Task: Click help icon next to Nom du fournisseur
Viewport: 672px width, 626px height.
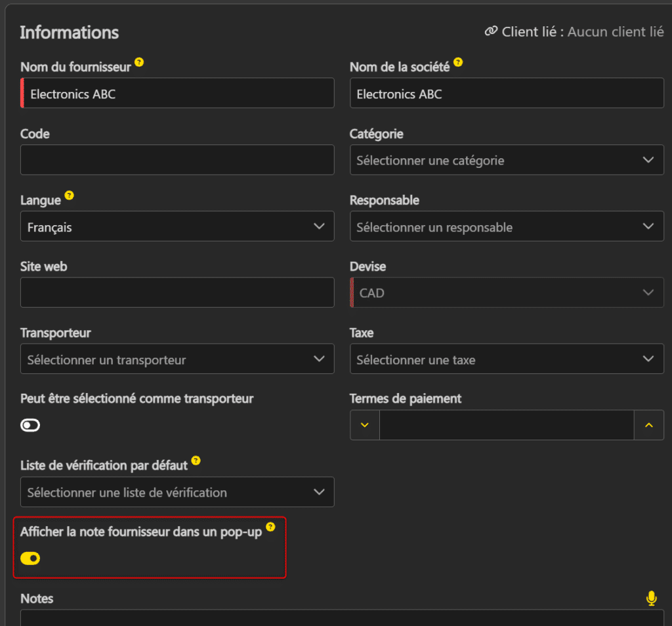Action: pyautogui.click(x=139, y=64)
